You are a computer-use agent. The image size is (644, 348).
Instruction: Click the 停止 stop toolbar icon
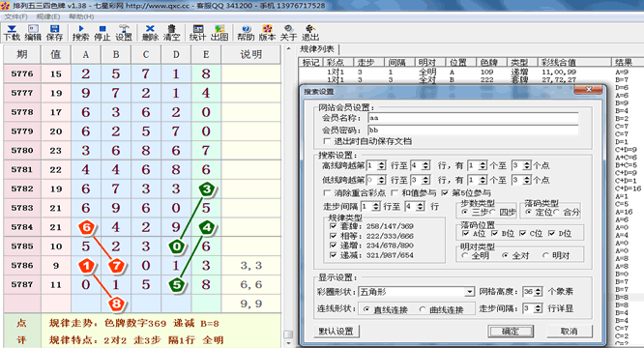tap(102, 33)
